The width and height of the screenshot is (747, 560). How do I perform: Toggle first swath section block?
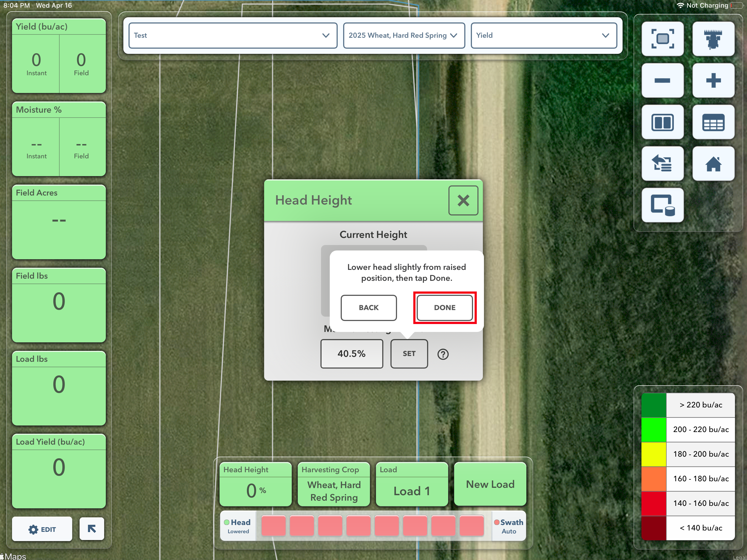point(273,526)
